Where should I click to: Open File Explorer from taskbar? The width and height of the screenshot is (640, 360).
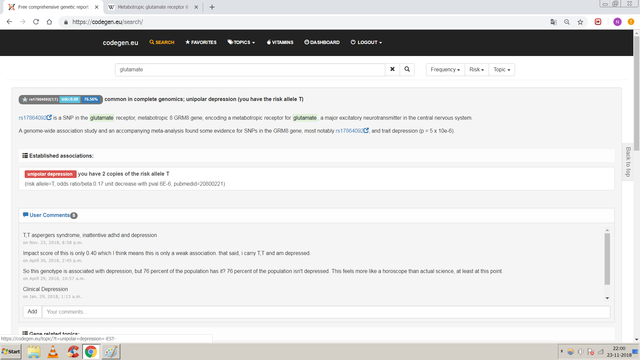tap(33, 351)
